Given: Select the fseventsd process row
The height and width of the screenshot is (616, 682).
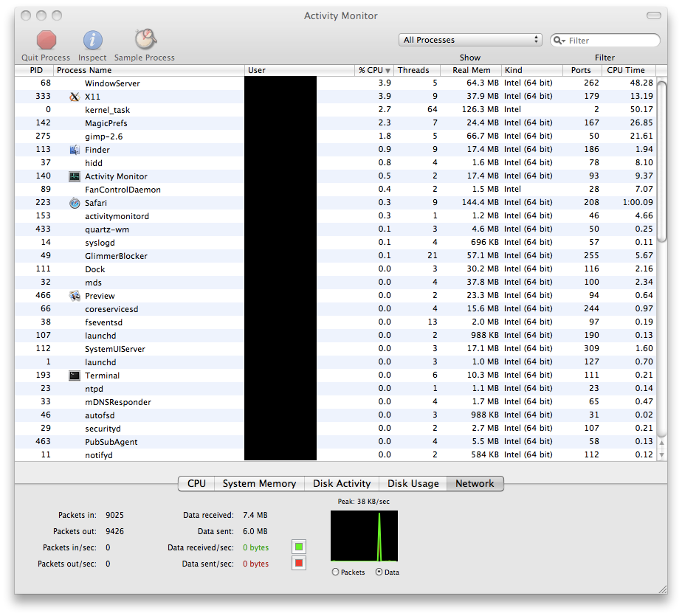Looking at the screenshot, I should tap(335, 322).
